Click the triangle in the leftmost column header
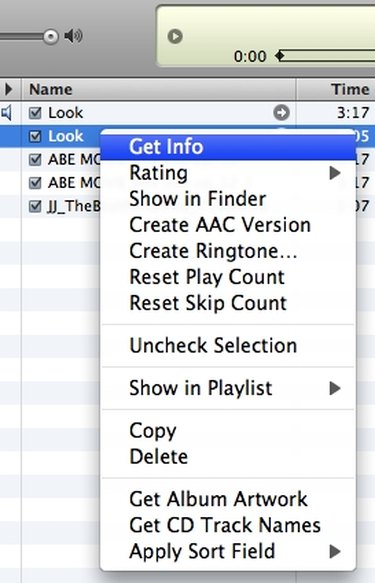Viewport: 375px width, 583px height. click(9, 89)
